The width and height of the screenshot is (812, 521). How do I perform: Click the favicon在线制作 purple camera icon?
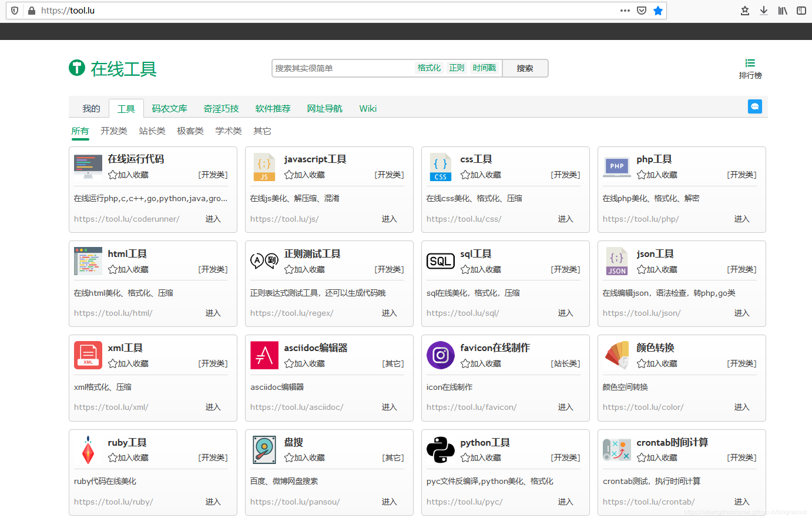click(x=441, y=355)
